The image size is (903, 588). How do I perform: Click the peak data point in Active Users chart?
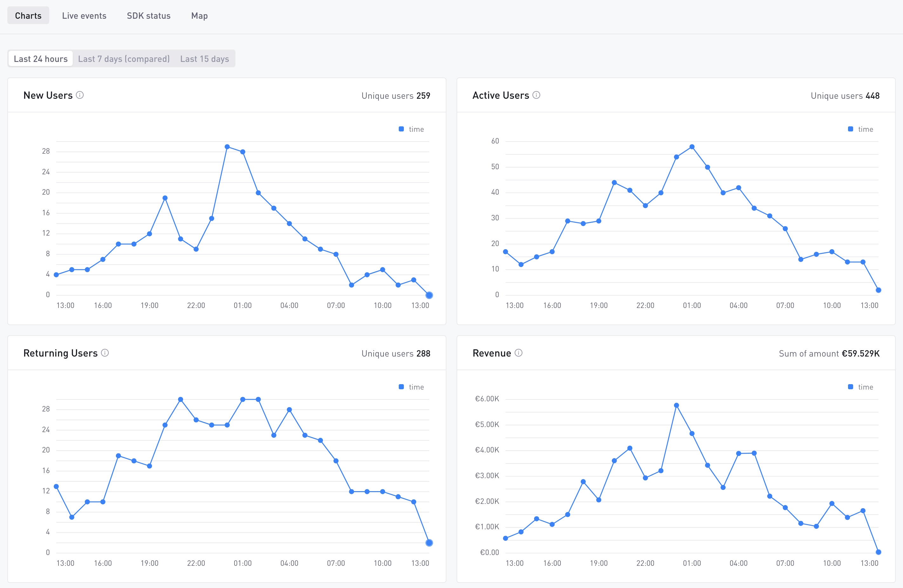click(x=692, y=147)
